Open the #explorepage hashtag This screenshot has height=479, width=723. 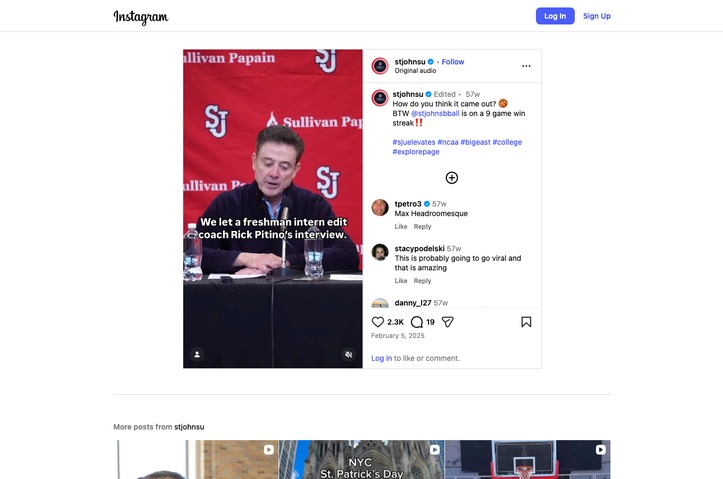416,152
